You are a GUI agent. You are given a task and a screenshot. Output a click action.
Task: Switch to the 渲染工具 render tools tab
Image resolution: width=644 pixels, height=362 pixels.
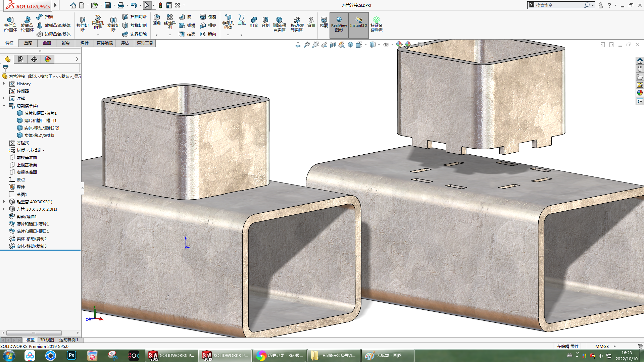click(145, 43)
